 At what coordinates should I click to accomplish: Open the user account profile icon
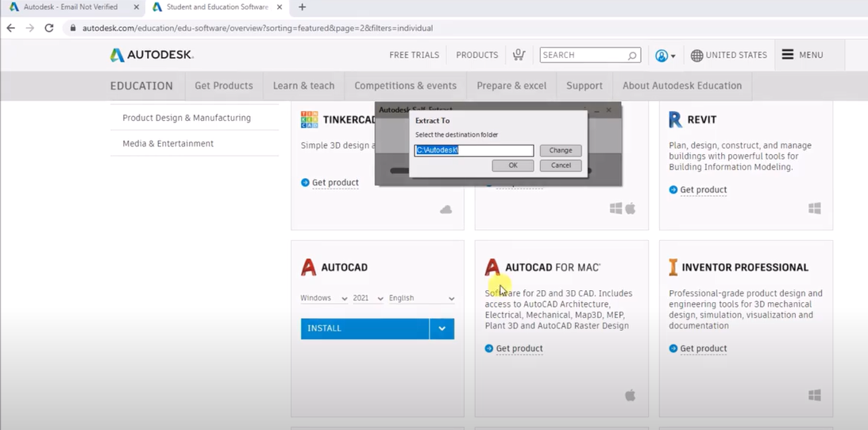(661, 56)
